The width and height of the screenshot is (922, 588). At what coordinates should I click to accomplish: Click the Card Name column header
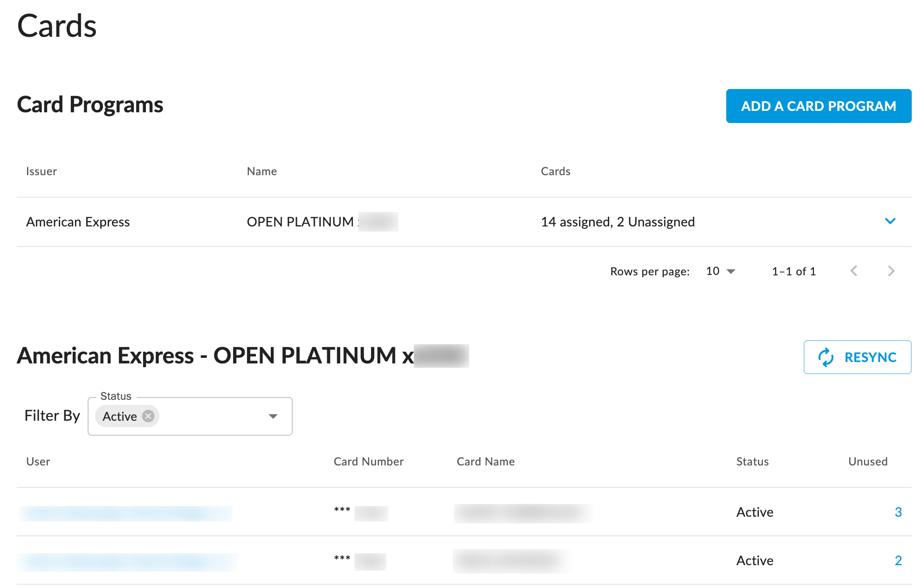[485, 462]
